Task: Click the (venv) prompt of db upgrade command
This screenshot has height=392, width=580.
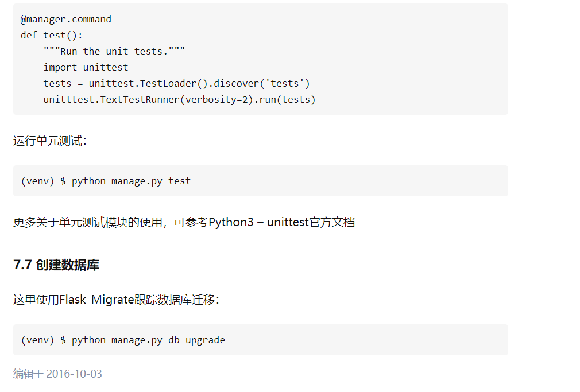Action: click(37, 340)
